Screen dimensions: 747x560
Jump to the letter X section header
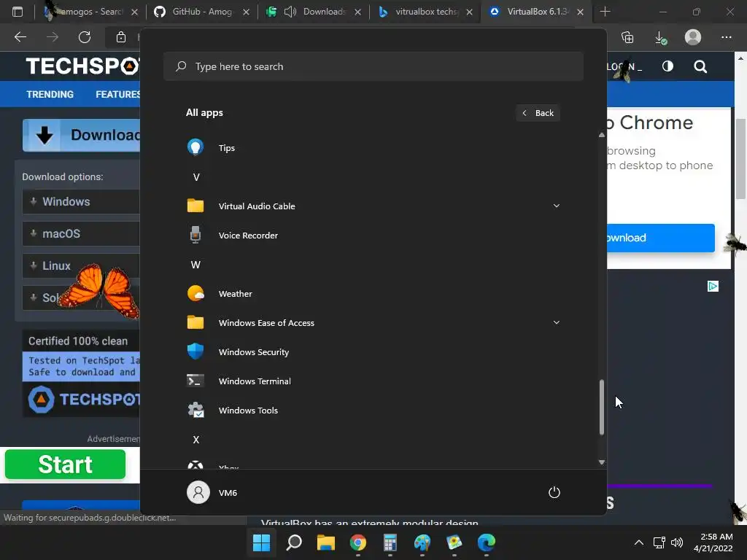196,440
